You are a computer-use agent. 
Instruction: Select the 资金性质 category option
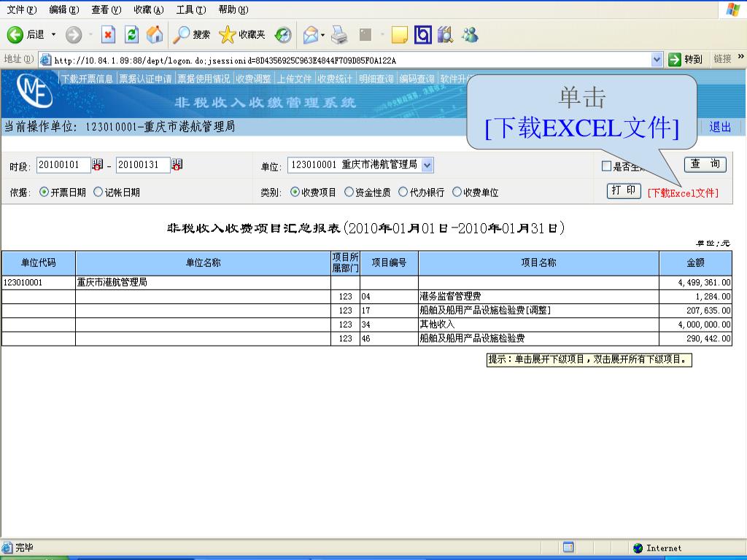click(x=349, y=192)
